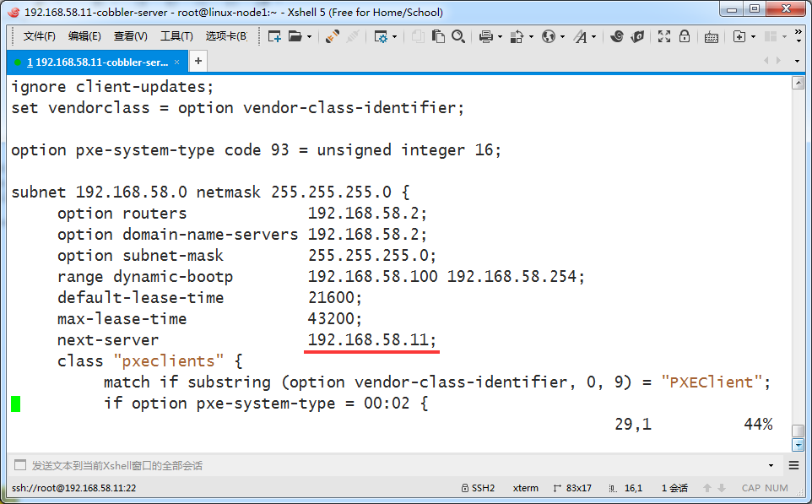Click the compose bar target icon
The height and width of the screenshot is (504, 812).
(20, 465)
